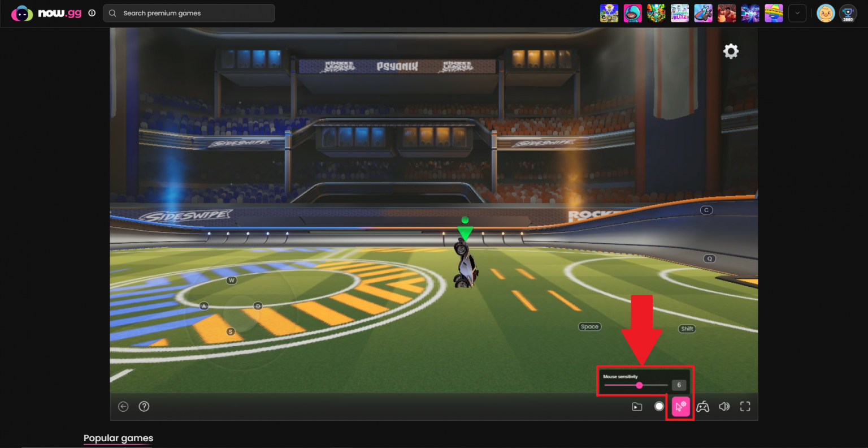
Task: Open the chick avatar profile menu
Action: 826,13
